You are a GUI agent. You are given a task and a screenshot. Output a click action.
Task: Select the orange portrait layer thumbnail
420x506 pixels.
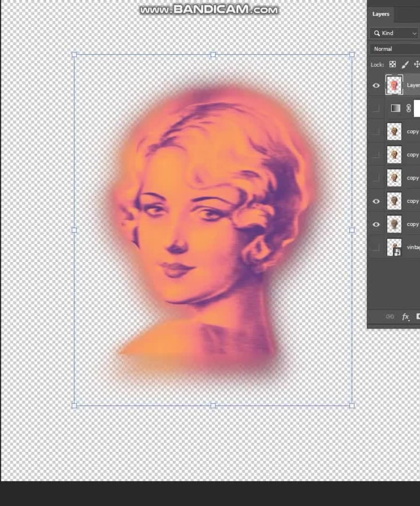[x=394, y=85]
